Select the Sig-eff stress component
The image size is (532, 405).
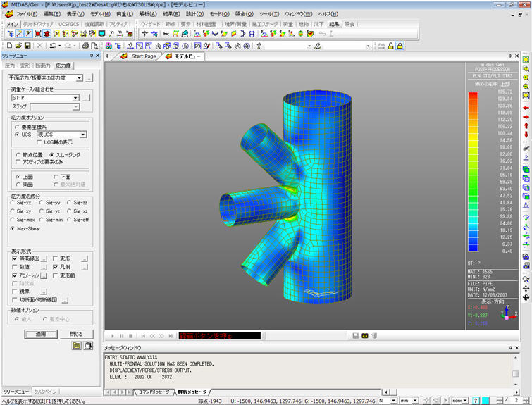(x=69, y=220)
